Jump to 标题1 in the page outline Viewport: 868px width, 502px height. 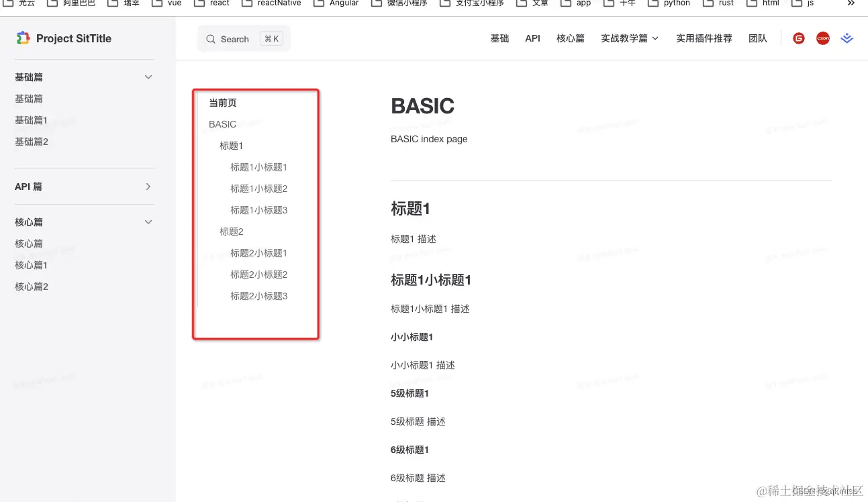click(x=232, y=146)
